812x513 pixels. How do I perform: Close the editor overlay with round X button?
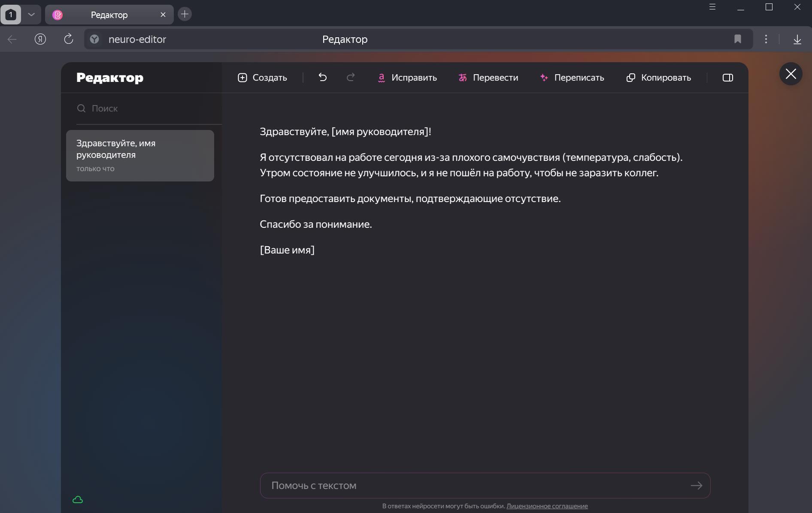point(791,74)
